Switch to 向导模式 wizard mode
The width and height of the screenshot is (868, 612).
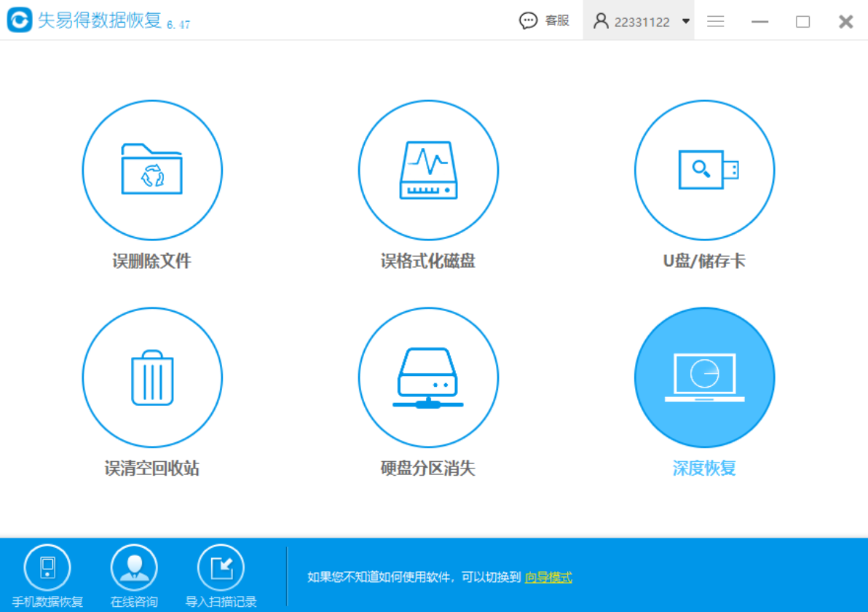(548, 577)
